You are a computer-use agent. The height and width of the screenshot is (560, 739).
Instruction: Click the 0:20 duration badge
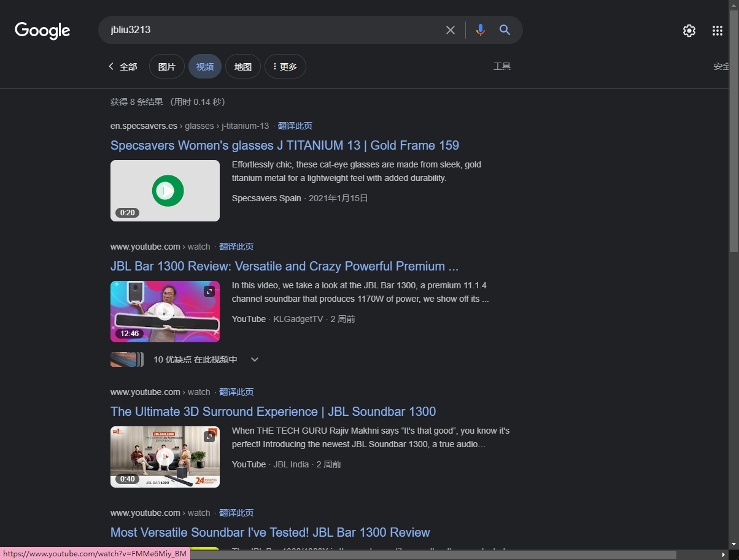127,213
